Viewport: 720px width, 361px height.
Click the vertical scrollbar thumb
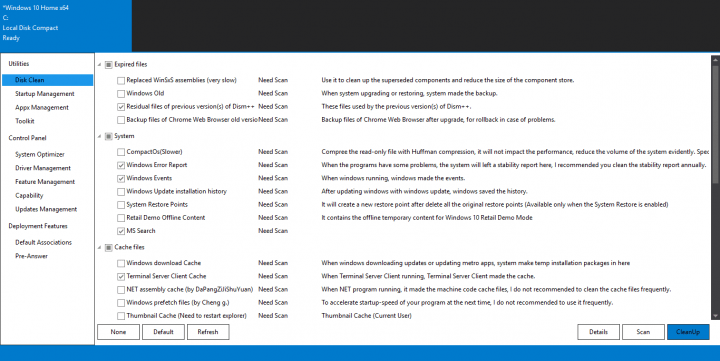(715, 125)
